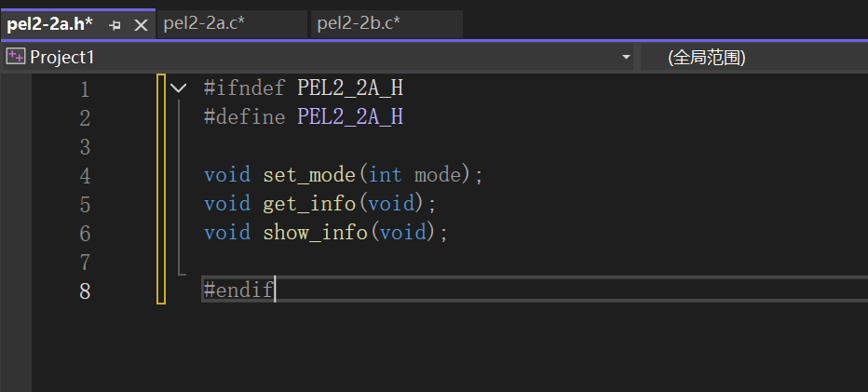Click the show_info function name
The width and height of the screenshot is (868, 392).
315,233
